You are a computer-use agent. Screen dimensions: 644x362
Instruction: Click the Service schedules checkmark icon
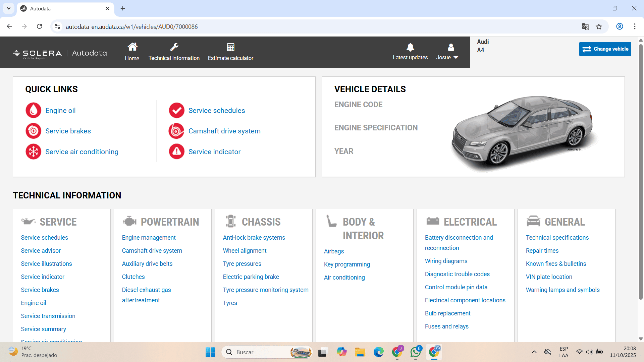176,110
